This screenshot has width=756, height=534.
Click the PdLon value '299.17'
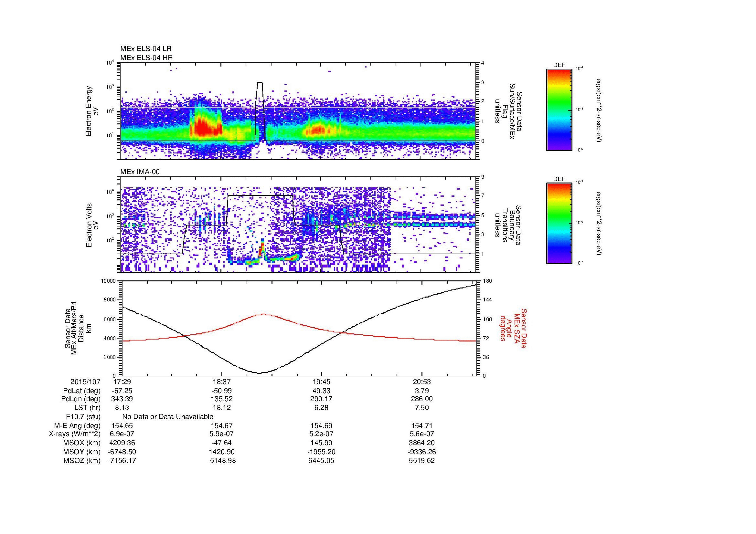point(321,399)
